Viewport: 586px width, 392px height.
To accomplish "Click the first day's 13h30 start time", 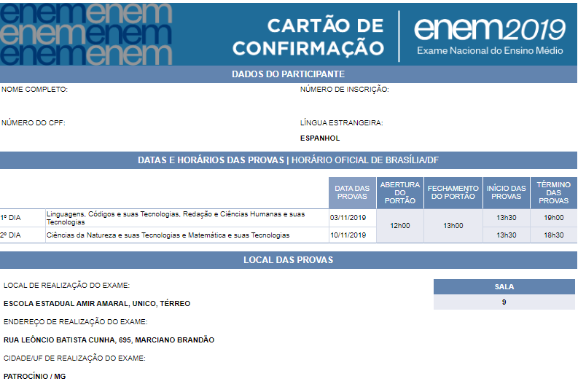I will pyautogui.click(x=506, y=218).
